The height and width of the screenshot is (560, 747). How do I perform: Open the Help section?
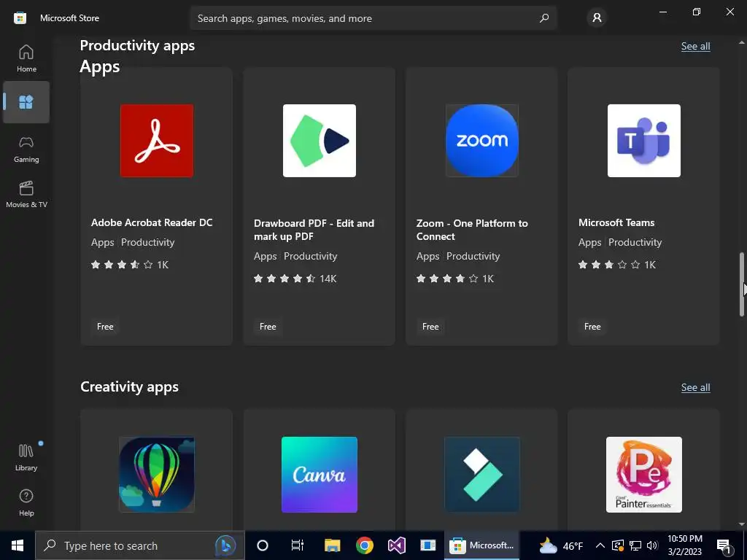point(26,503)
